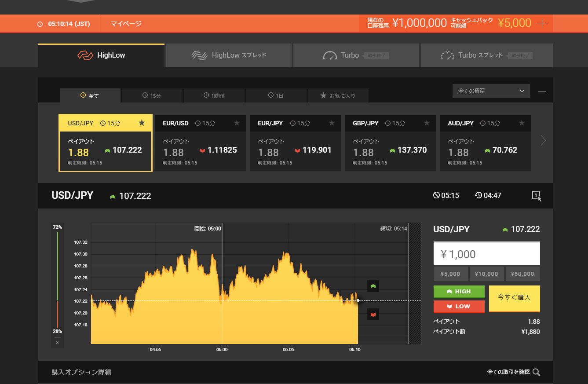Collapse asset panel with minus icon

[542, 91]
